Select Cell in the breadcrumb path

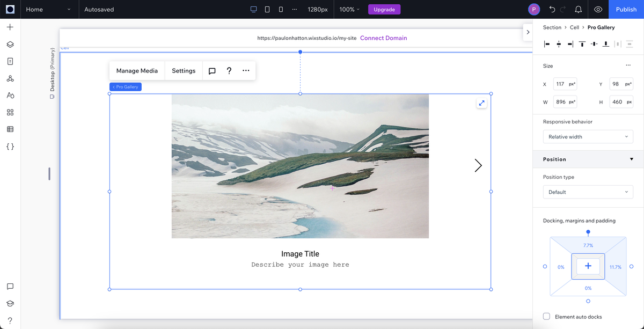574,27
